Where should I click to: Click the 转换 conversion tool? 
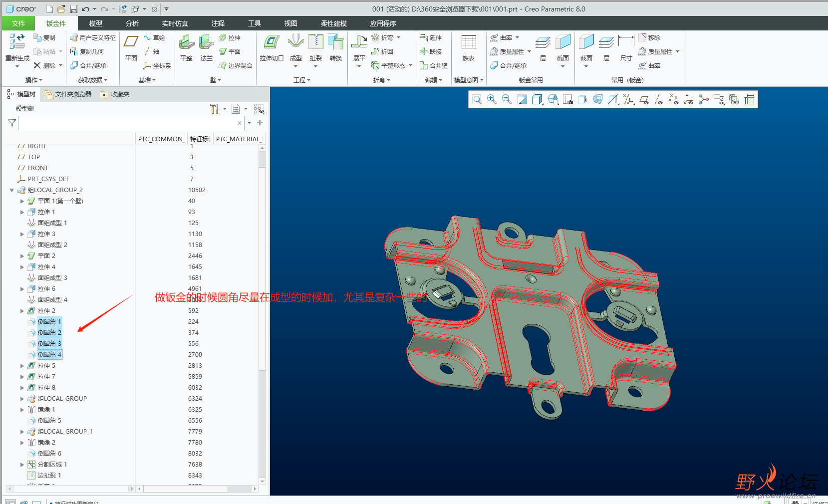336,48
